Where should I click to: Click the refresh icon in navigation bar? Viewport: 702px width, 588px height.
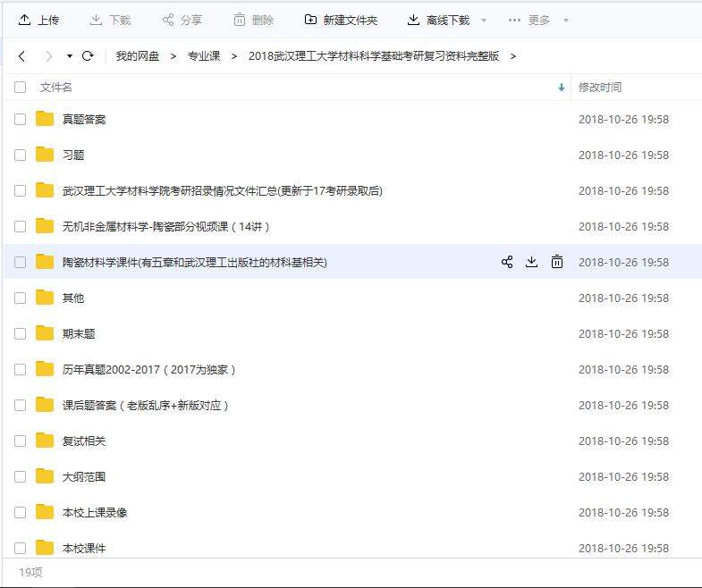88,56
